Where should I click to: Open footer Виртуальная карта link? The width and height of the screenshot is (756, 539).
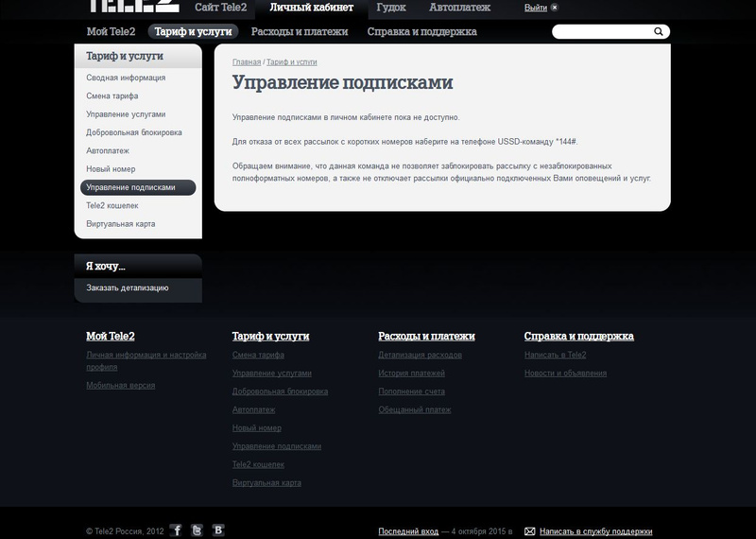click(266, 483)
